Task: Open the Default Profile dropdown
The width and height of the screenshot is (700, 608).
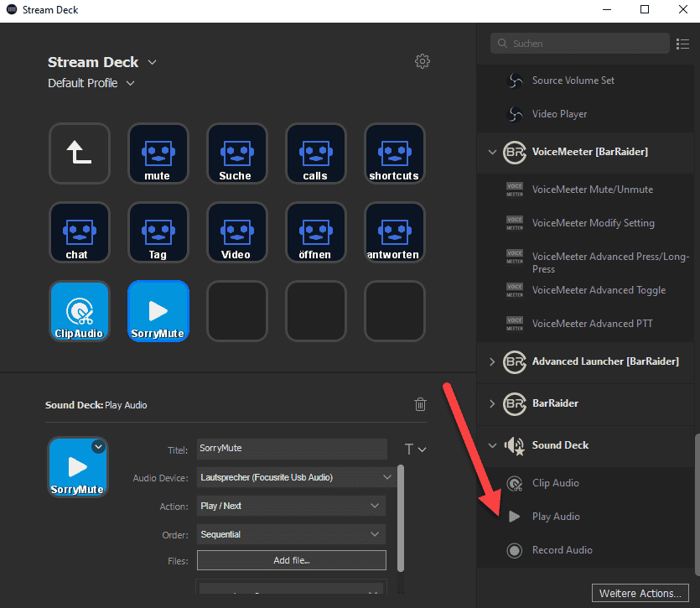Action: coord(130,83)
